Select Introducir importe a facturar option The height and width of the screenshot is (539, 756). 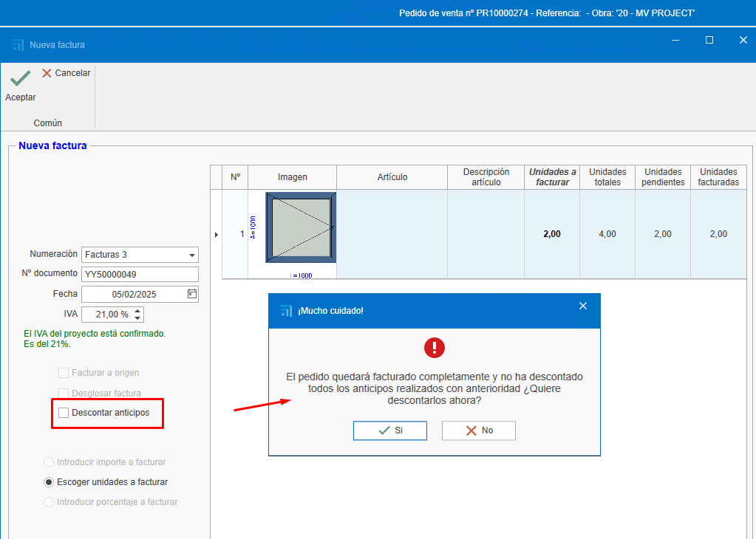click(49, 462)
